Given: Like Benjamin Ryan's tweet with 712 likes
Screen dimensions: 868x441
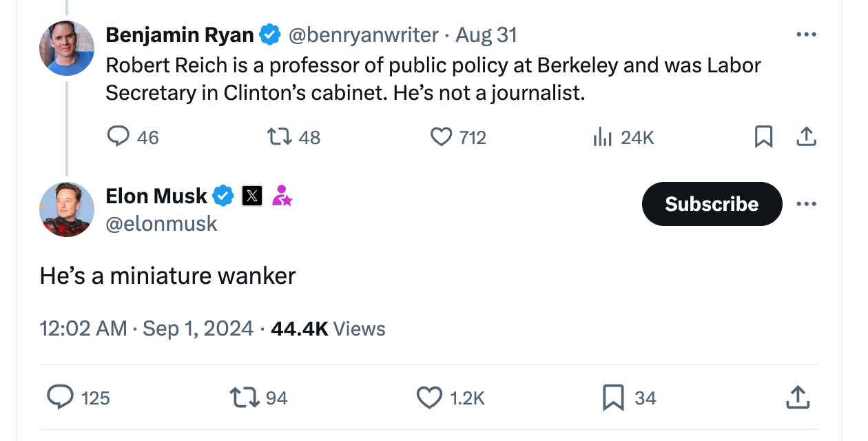Looking at the screenshot, I should 441,137.
